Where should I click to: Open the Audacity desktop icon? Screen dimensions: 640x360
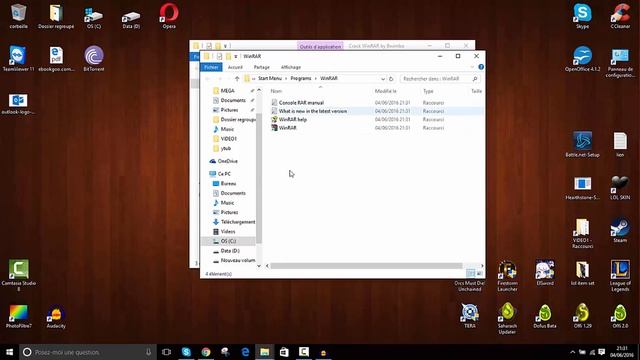56,317
